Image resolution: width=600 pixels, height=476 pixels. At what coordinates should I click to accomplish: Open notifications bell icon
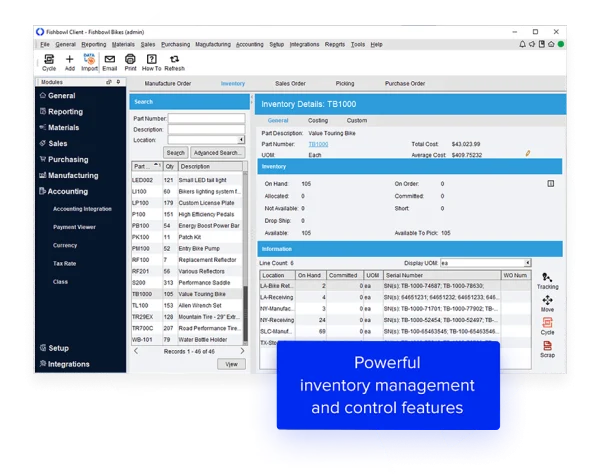[x=522, y=44]
